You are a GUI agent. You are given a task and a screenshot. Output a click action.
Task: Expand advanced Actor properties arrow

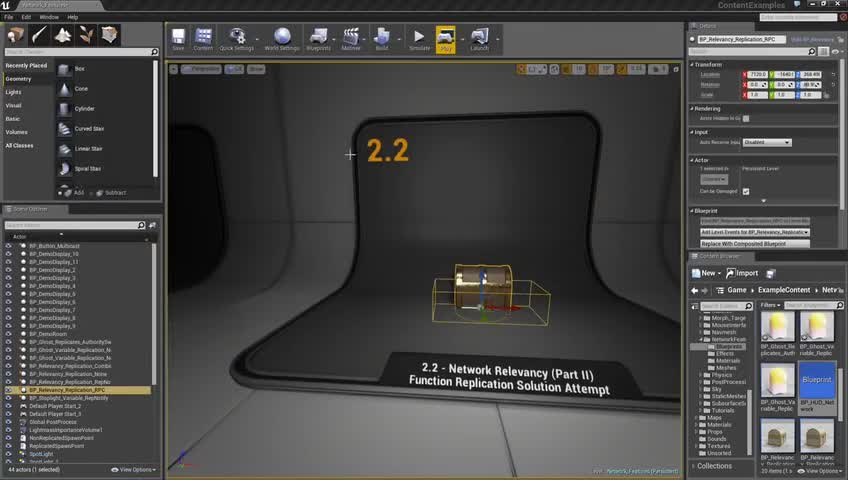click(764, 201)
